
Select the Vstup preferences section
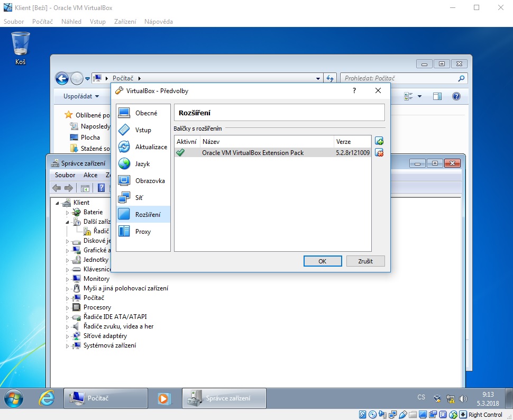[x=143, y=130]
